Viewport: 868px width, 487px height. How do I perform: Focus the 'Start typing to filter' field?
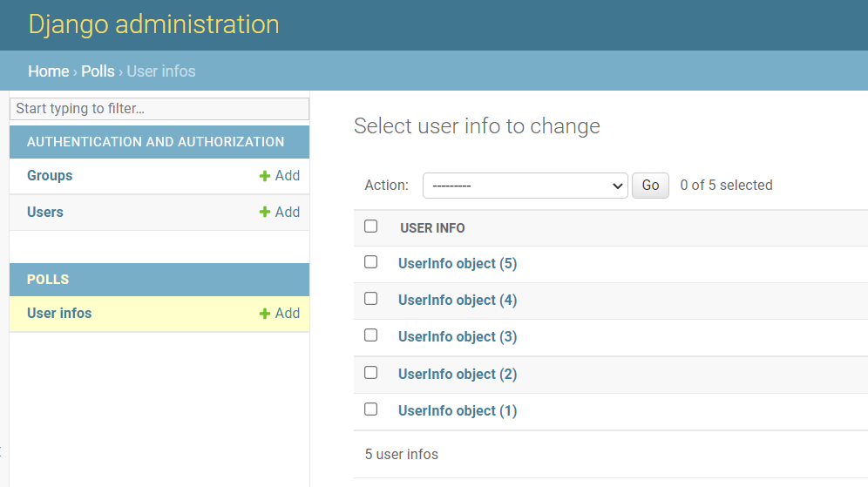[x=159, y=109]
